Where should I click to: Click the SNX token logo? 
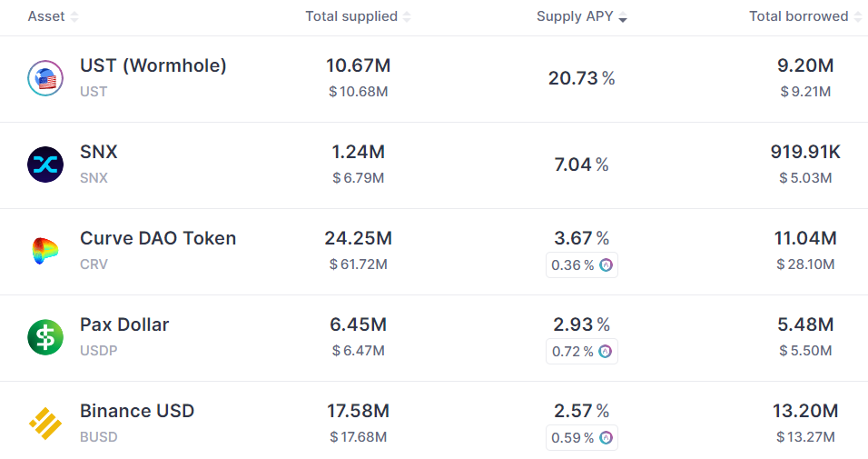45,165
